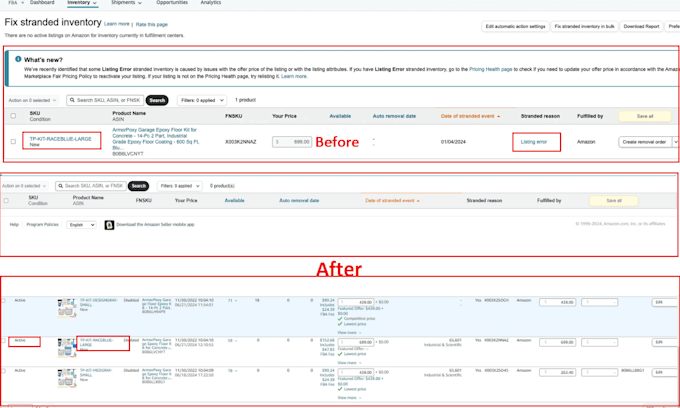Click Fix stranded inventory in bulk
This screenshot has width=680, height=408.
click(584, 26)
